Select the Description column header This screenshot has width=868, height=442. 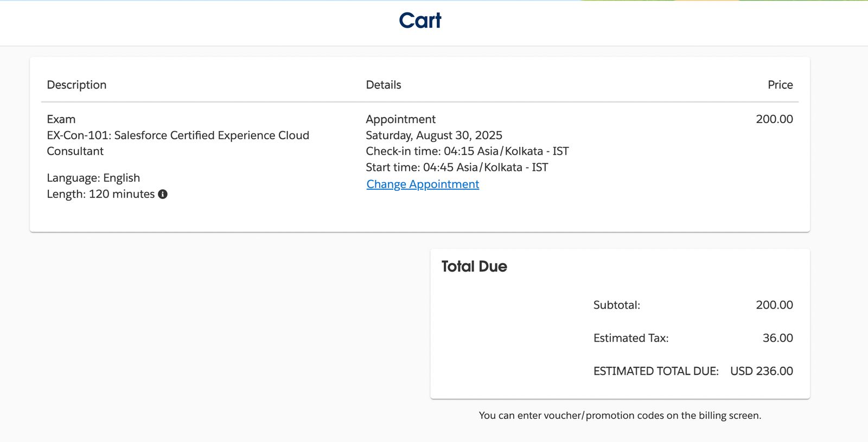tap(76, 85)
